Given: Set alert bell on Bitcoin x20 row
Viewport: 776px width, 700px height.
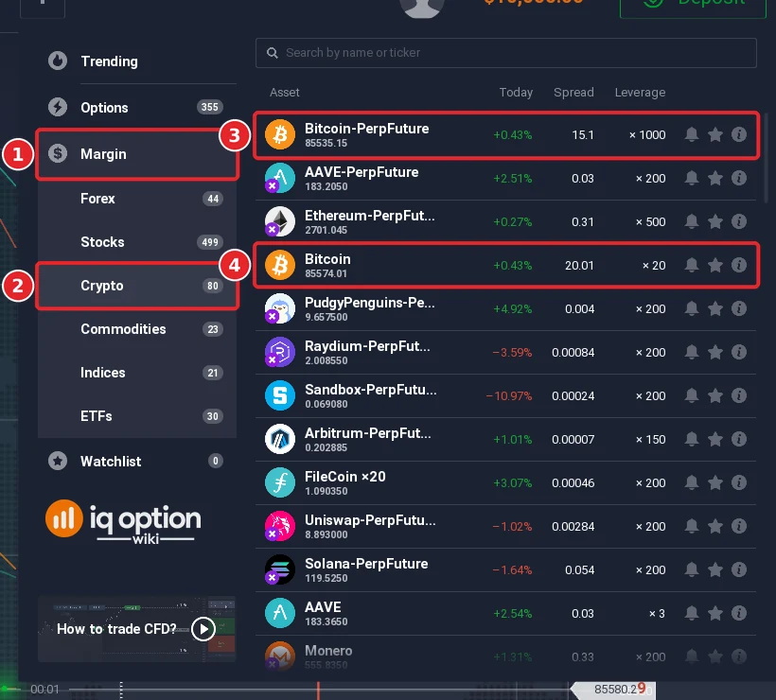Looking at the screenshot, I should (692, 265).
